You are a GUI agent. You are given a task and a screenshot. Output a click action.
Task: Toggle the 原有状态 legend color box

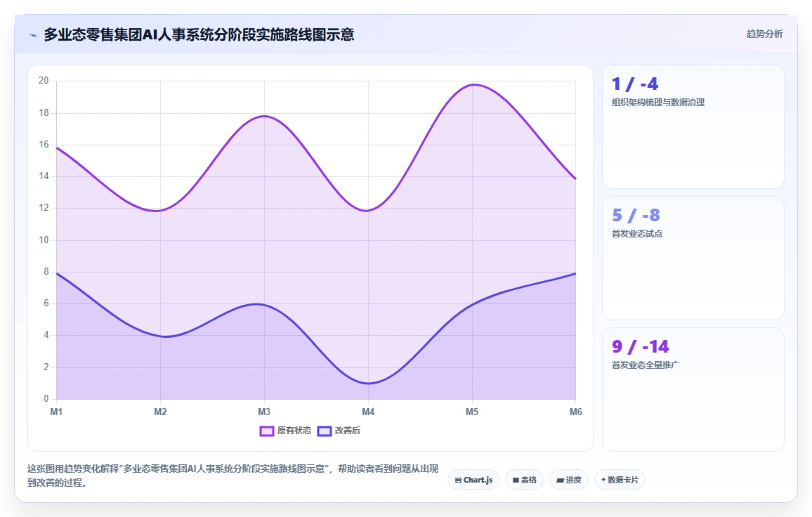(x=267, y=431)
